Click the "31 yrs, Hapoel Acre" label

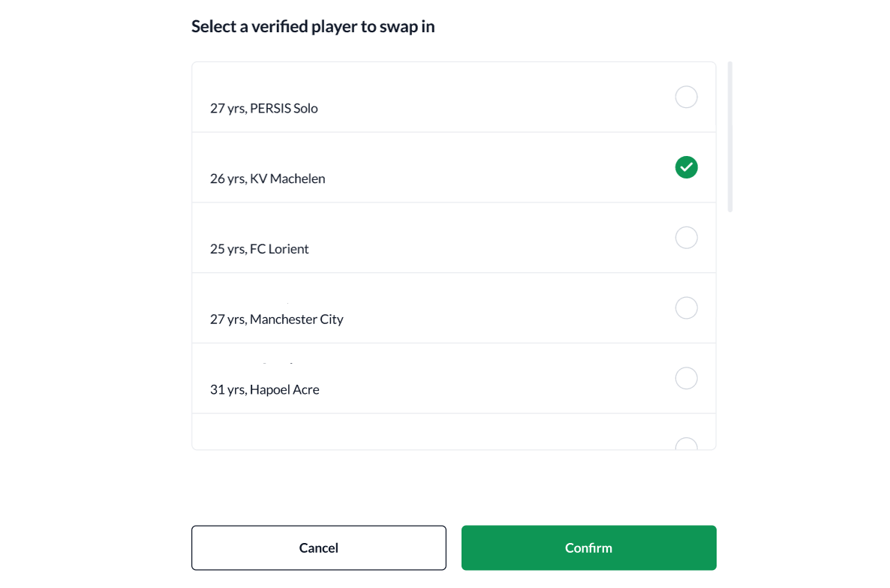[x=264, y=389]
